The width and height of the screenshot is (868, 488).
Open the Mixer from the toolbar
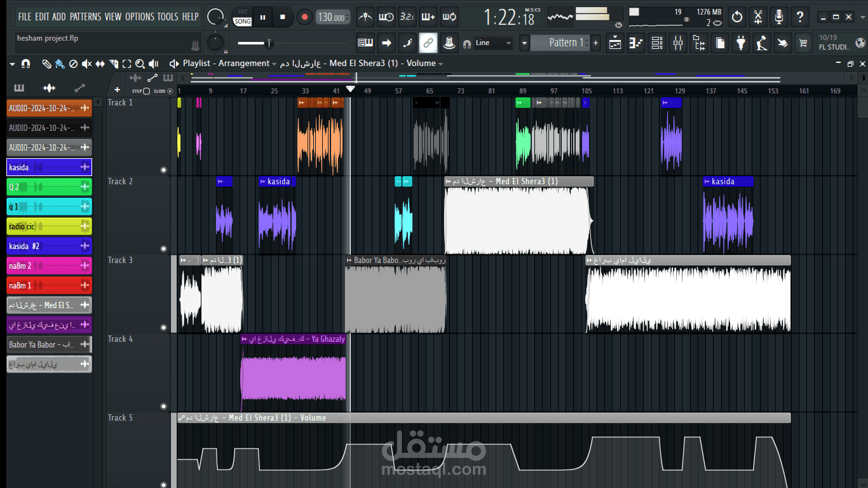pyautogui.click(x=678, y=43)
